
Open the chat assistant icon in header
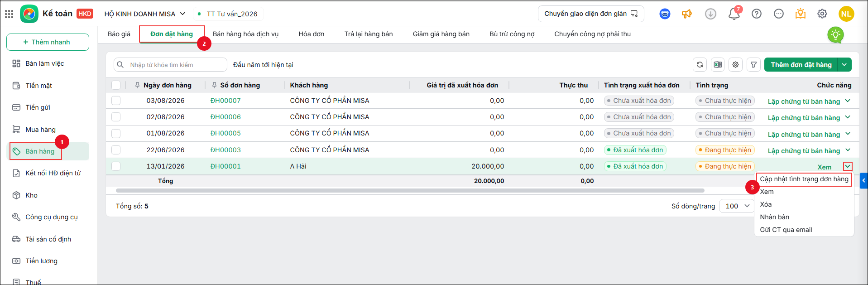point(665,14)
